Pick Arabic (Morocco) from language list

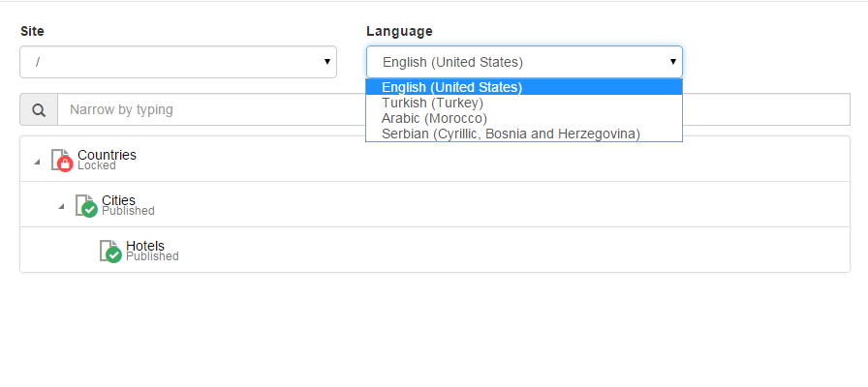(x=434, y=118)
